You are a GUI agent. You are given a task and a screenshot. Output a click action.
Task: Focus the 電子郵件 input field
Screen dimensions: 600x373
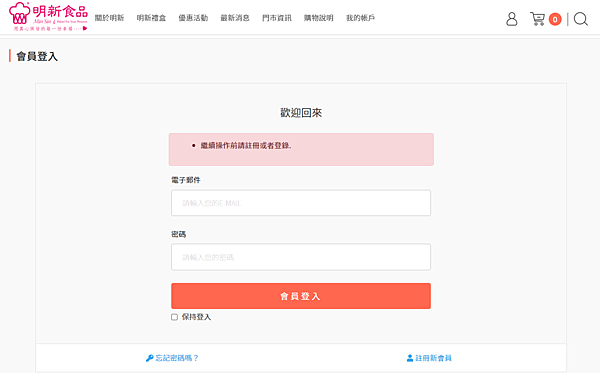click(301, 203)
